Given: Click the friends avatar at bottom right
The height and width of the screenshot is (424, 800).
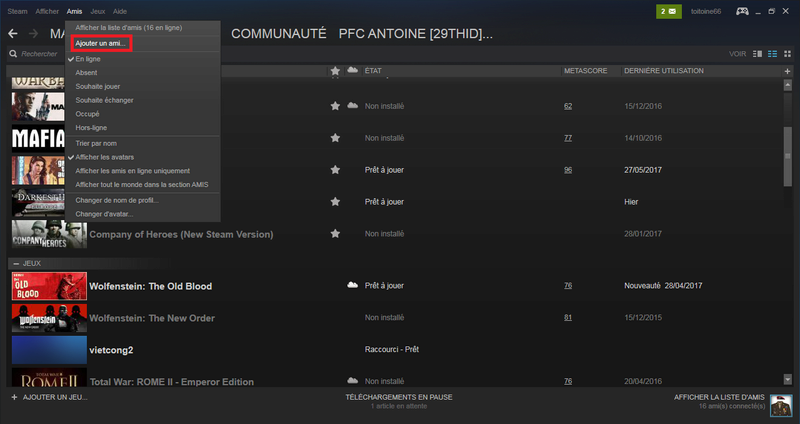Looking at the screenshot, I should (781, 406).
